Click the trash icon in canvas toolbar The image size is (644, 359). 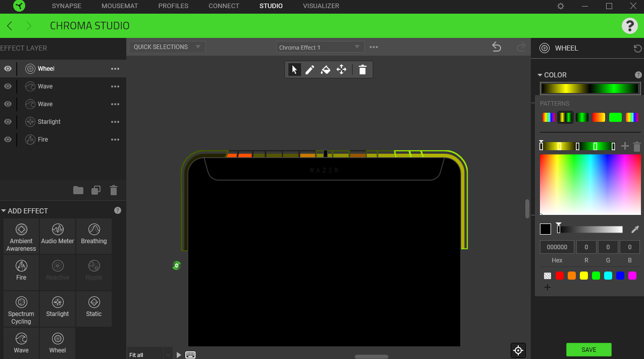click(x=362, y=70)
